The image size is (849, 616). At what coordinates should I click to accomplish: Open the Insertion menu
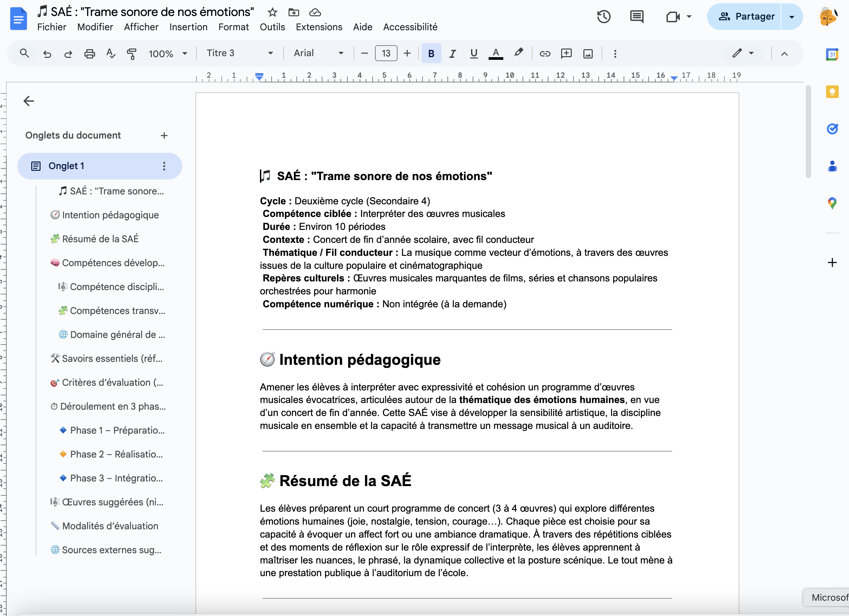click(188, 27)
